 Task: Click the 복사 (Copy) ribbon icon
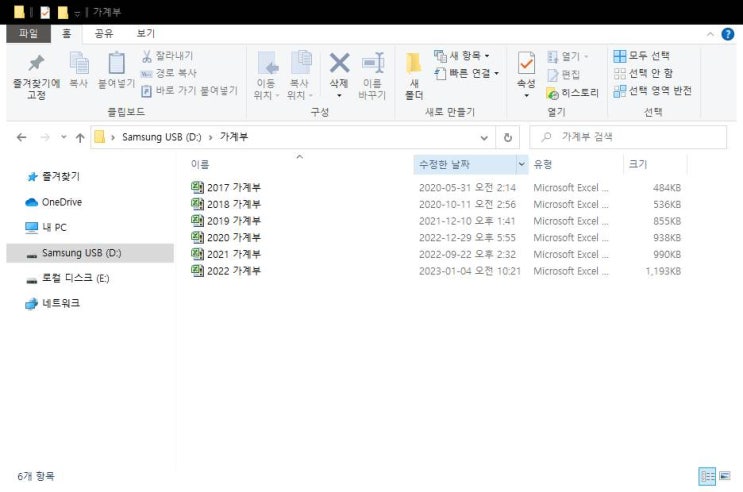tap(79, 70)
